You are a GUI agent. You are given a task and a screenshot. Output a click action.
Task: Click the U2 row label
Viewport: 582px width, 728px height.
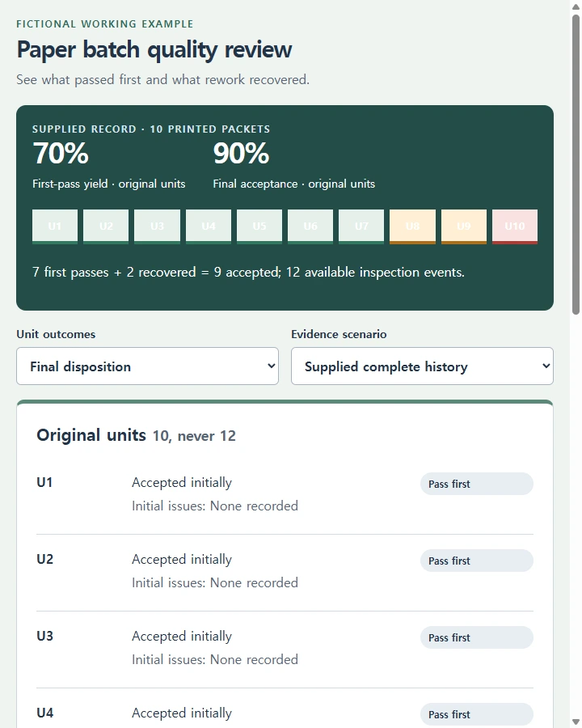[x=45, y=559]
